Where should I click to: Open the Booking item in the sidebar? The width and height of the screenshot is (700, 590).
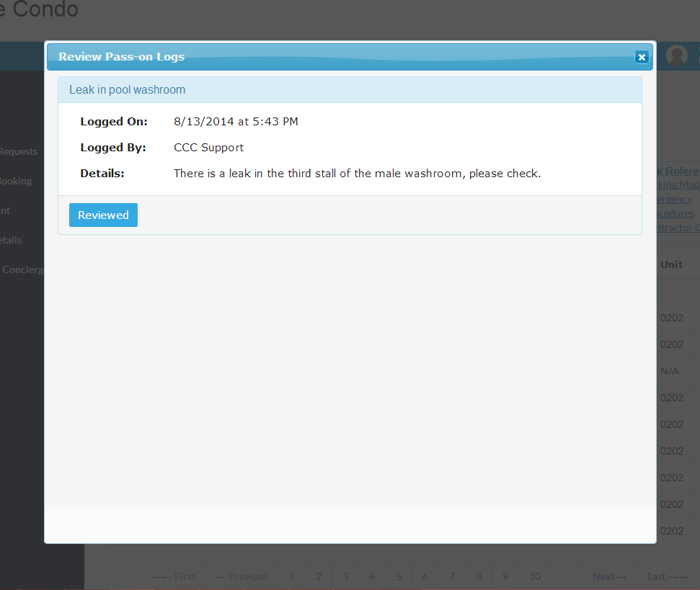[x=16, y=181]
